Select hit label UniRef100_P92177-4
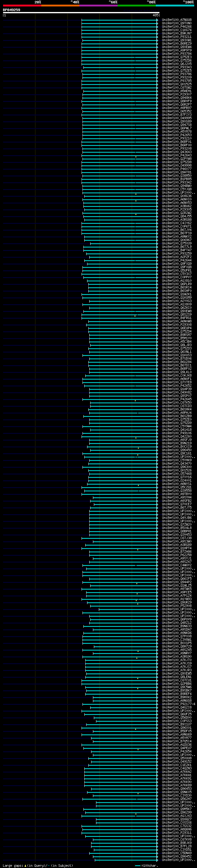The height and width of the screenshot is (868, 197). [x=179, y=704]
